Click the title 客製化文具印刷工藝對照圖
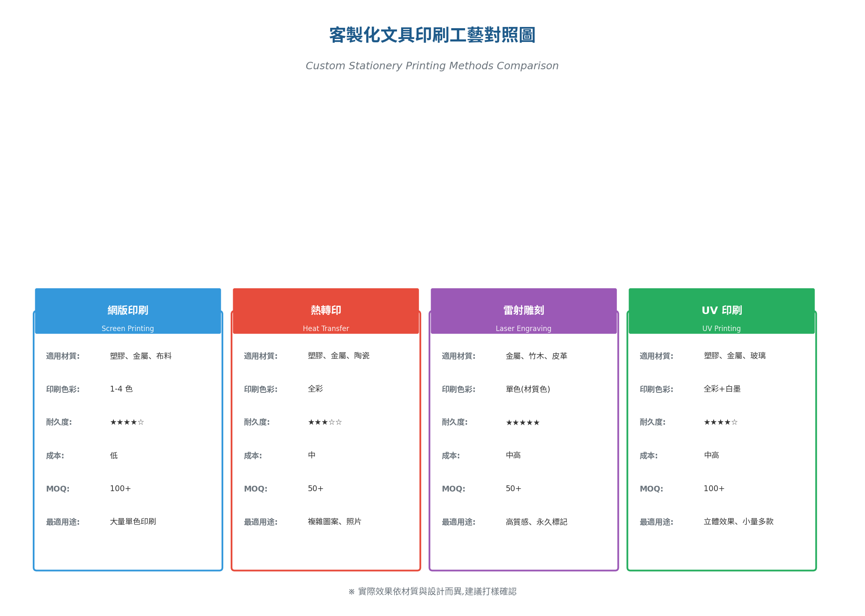 (x=432, y=35)
